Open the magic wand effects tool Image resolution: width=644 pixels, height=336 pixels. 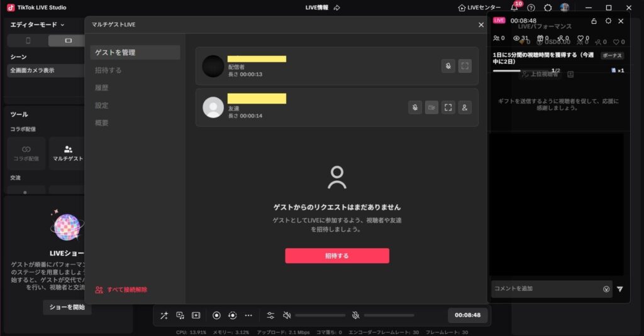click(164, 315)
